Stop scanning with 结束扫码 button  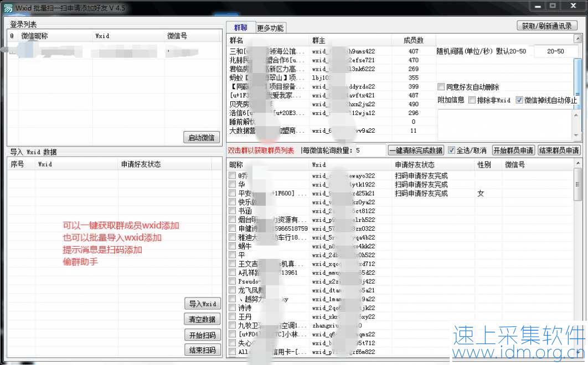pos(203,350)
